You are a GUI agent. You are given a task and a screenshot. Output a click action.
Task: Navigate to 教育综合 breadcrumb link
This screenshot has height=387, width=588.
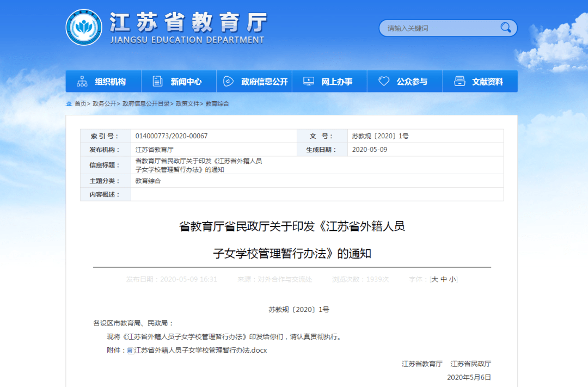tap(217, 103)
